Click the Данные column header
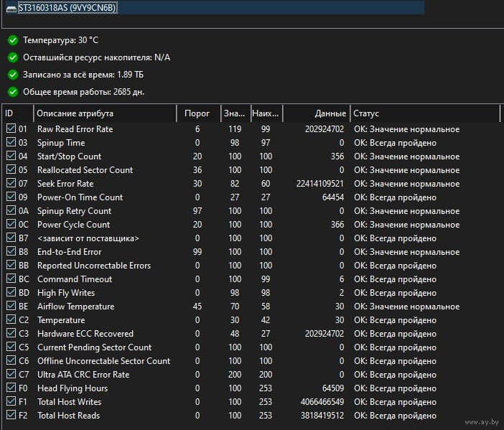The height and width of the screenshot is (430, 504). pos(316,113)
